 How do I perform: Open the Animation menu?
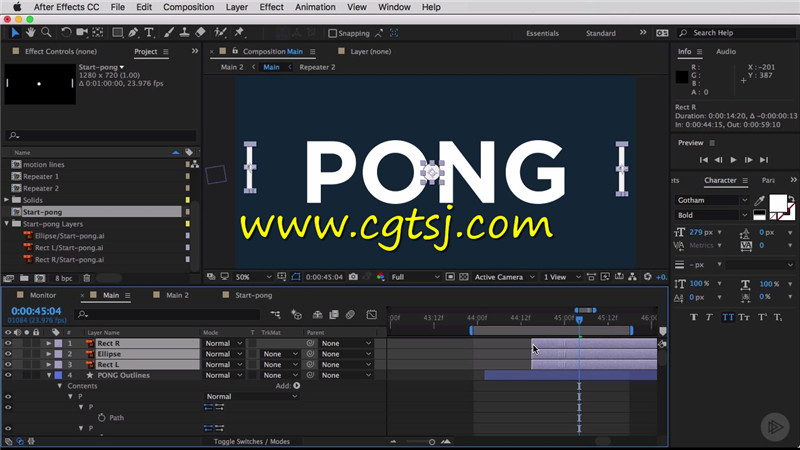[315, 7]
